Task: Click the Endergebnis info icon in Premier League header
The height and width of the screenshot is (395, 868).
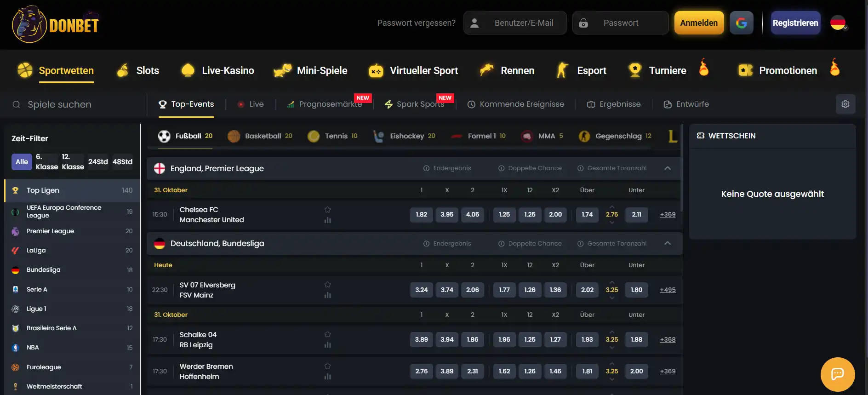Action: (x=426, y=168)
